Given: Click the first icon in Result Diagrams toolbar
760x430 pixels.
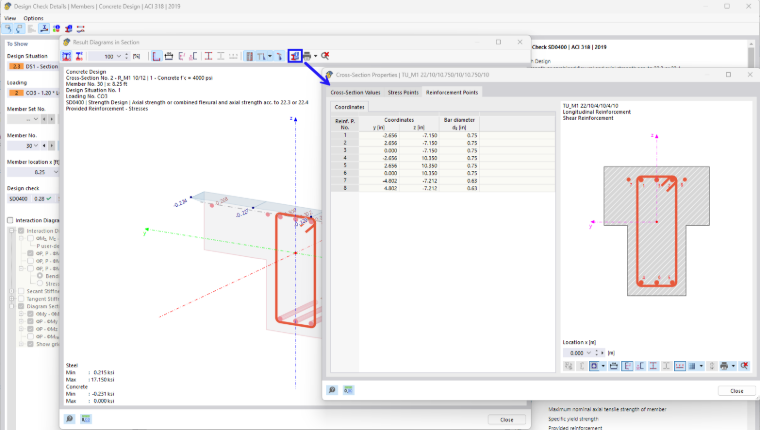Looking at the screenshot, I should (67, 56).
